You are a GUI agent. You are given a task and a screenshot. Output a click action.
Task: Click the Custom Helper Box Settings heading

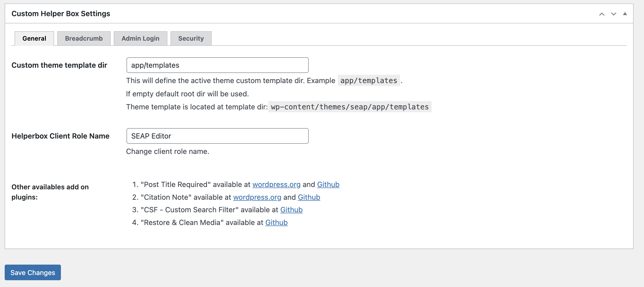tap(61, 14)
